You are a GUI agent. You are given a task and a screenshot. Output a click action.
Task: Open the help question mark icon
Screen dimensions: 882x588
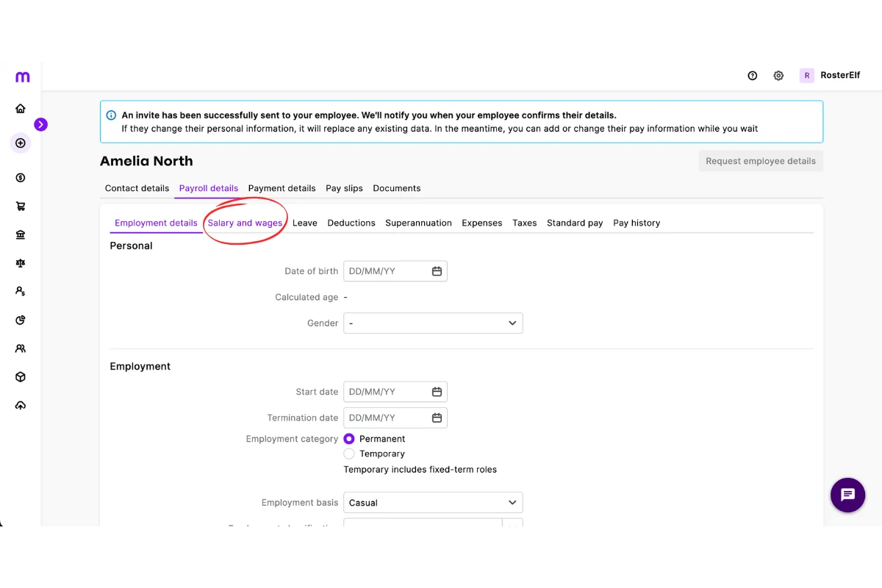[x=753, y=76]
